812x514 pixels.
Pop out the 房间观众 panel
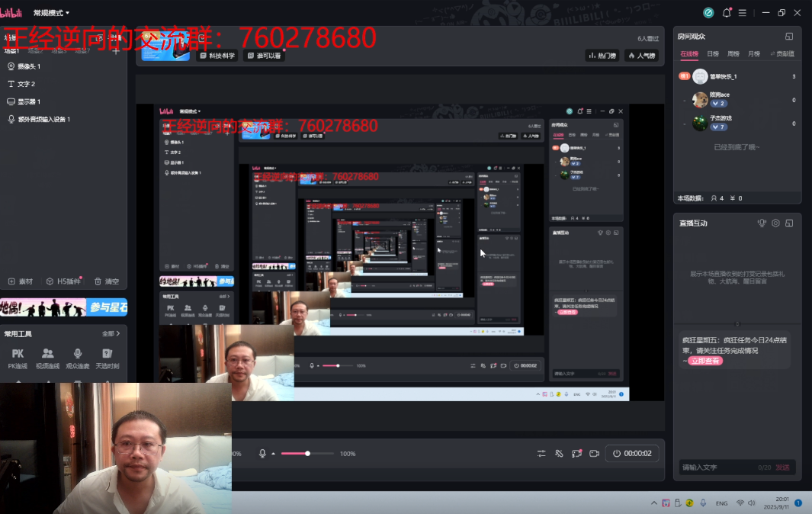coord(789,37)
